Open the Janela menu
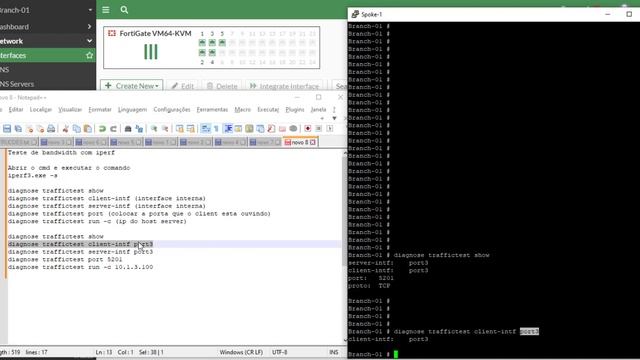Image resolution: width=640 pixels, height=360 pixels. coord(318,109)
